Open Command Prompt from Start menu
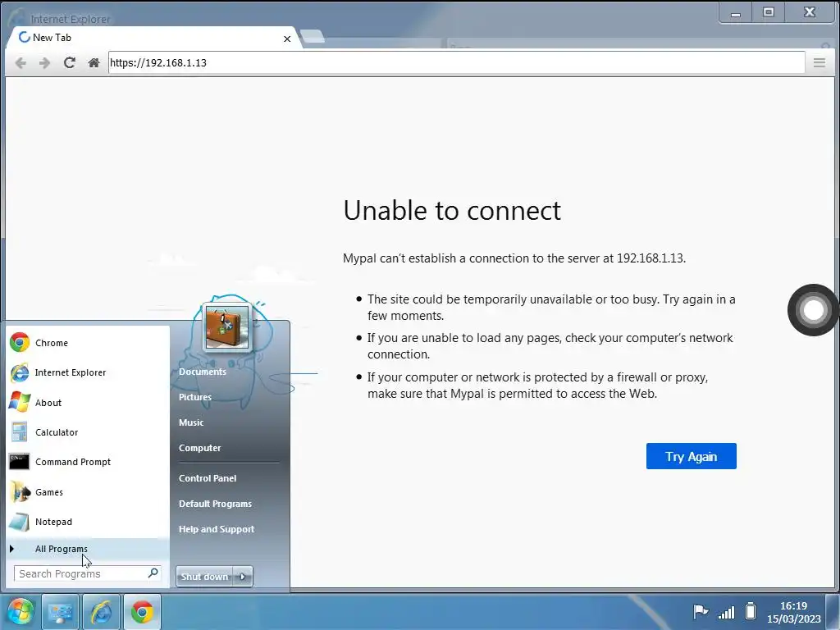 pyautogui.click(x=88, y=462)
